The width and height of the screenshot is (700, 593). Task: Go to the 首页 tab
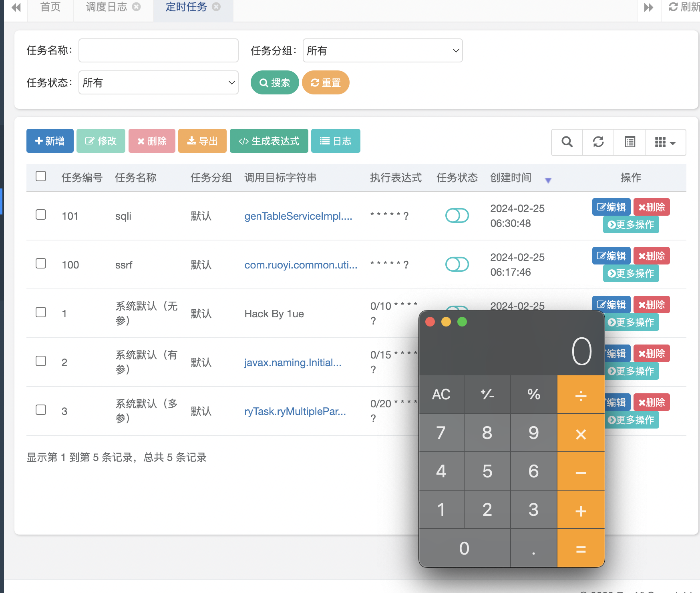(50, 7)
